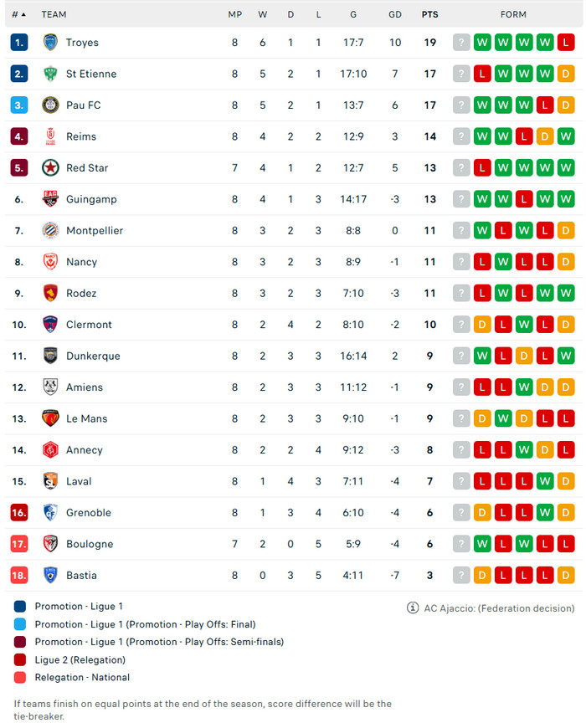Click the Bastia club crest

click(x=50, y=576)
